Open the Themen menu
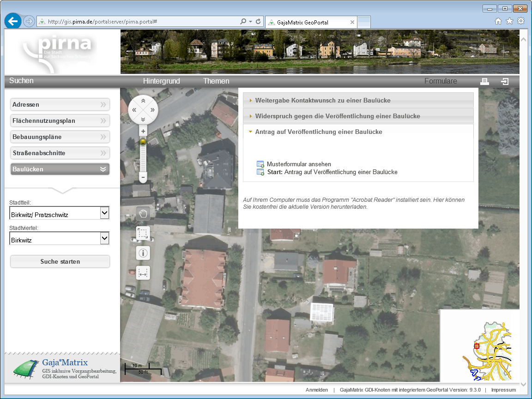Screen dimensions: 532x399 [x=216, y=81]
